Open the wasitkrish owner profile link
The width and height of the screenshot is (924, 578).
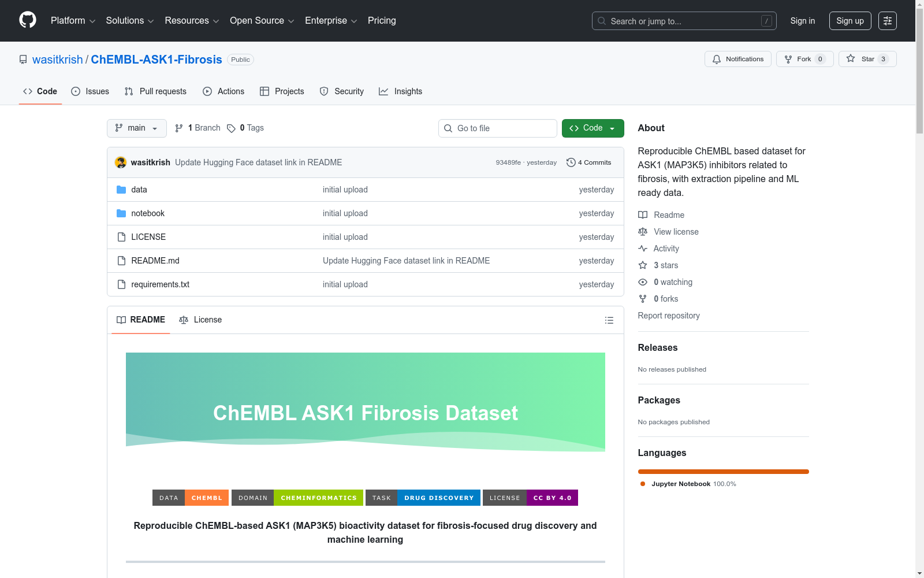(x=58, y=60)
